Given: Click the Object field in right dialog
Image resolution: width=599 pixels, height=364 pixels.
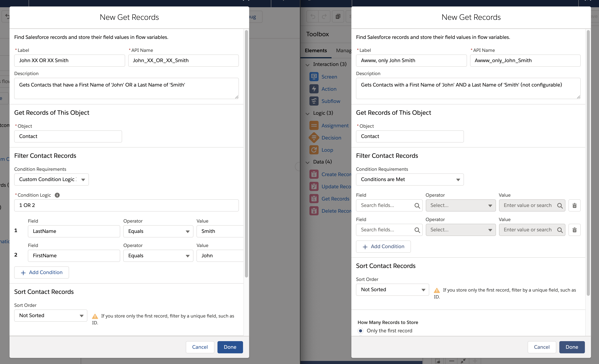Looking at the screenshot, I should (x=410, y=136).
